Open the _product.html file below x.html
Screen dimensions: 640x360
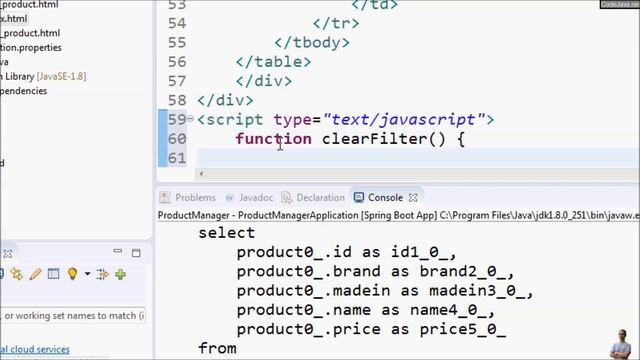30,33
